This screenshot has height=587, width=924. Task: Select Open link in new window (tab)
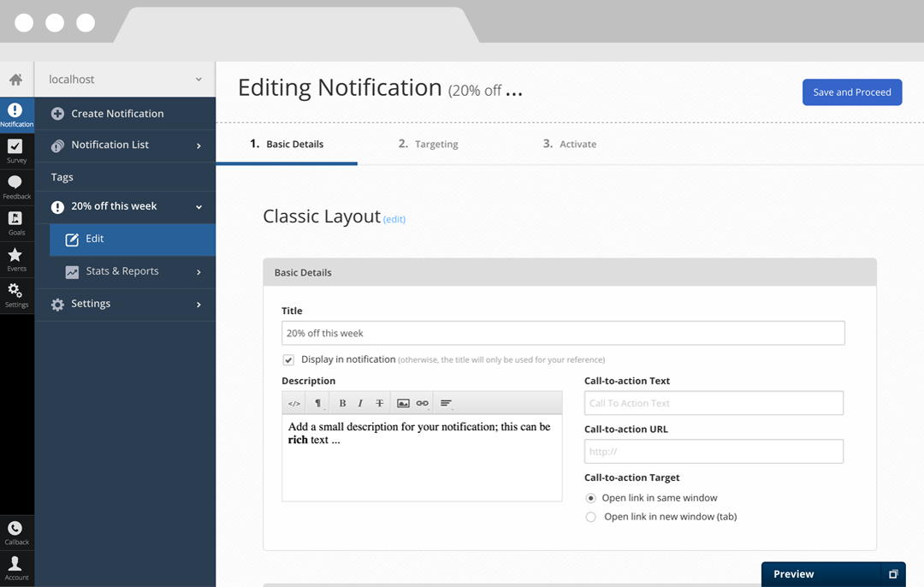coord(590,517)
